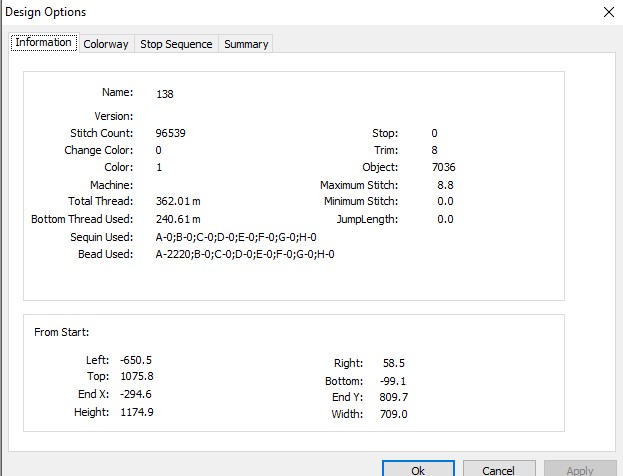Click the Stop value 0
The image size is (623, 476).
[x=434, y=133]
